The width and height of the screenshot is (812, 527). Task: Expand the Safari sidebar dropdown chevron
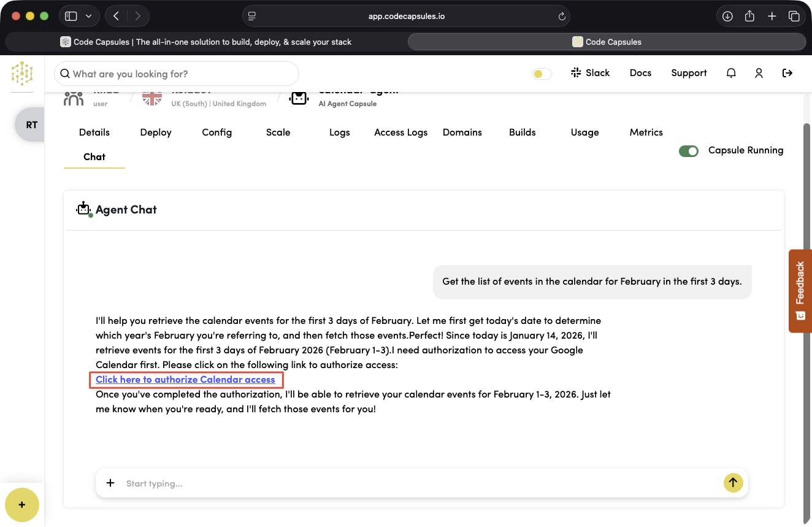tap(89, 17)
